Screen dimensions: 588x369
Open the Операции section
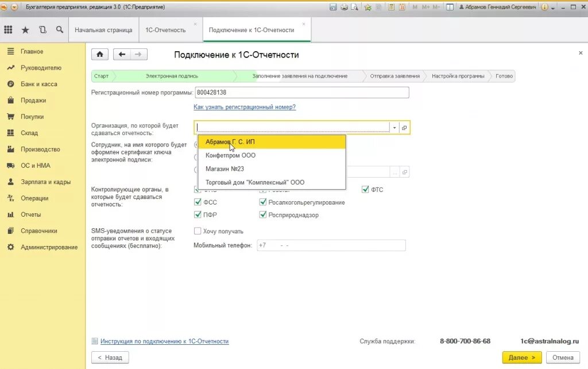tap(34, 198)
